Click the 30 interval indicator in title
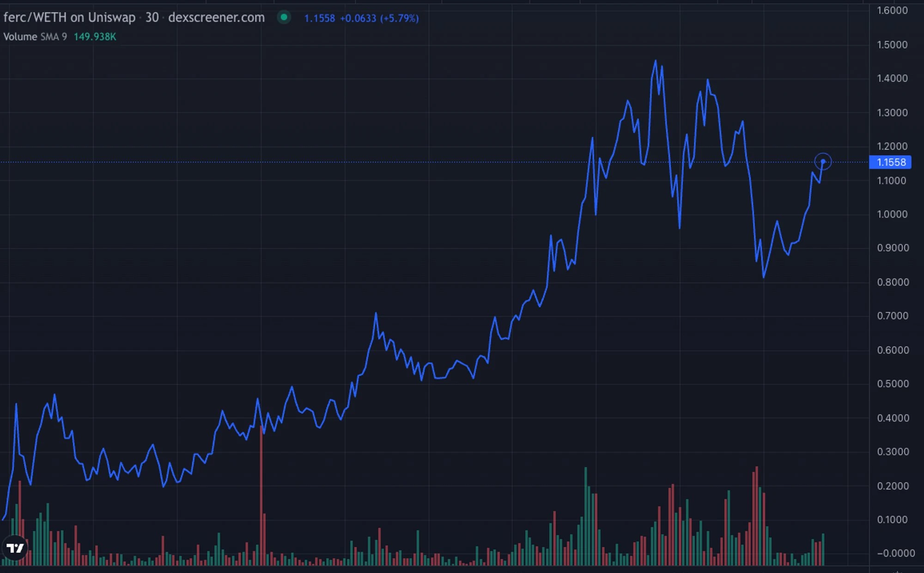Image resolution: width=924 pixels, height=573 pixels. point(152,18)
